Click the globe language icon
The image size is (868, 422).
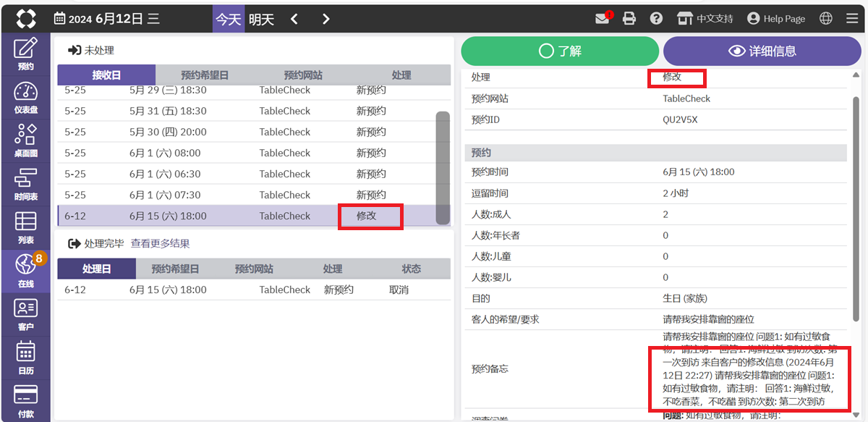tap(826, 19)
